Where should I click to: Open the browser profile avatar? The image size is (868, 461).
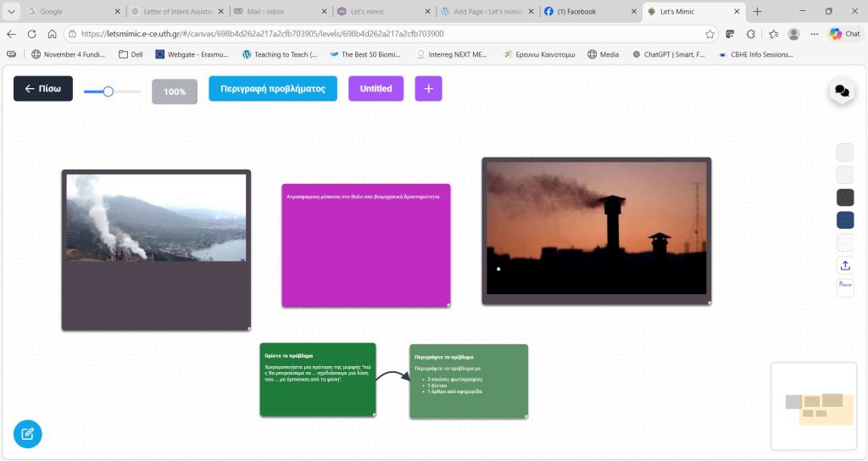[x=794, y=34]
